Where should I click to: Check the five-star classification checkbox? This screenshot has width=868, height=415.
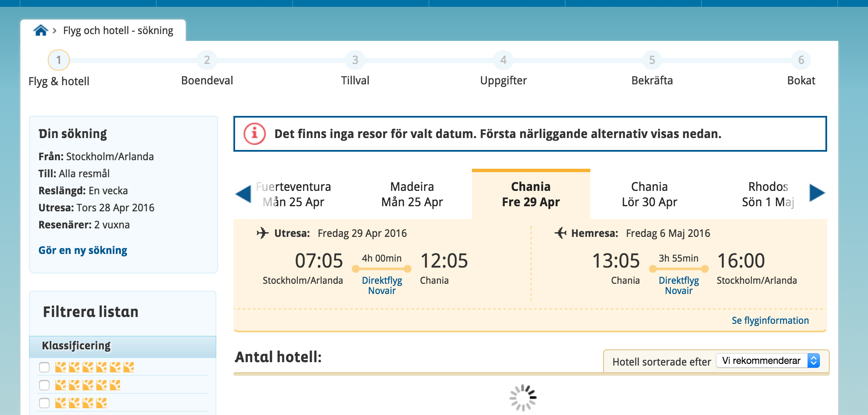point(44,385)
